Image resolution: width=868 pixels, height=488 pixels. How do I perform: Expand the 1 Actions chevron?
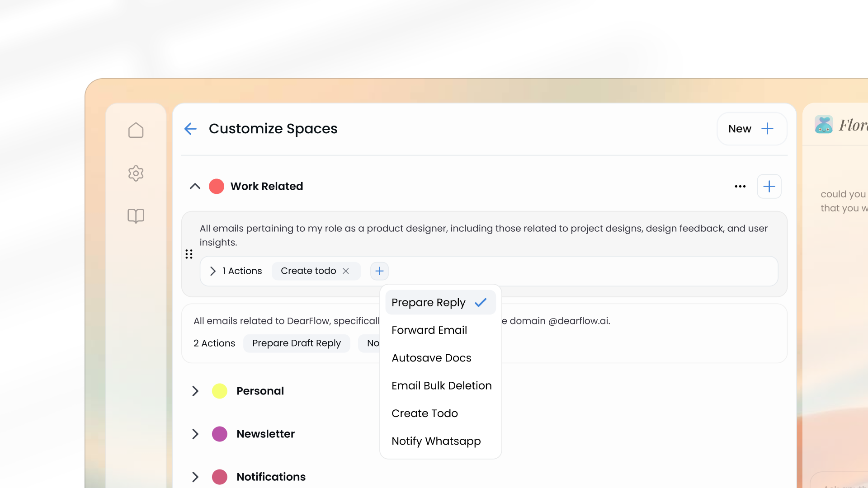213,271
